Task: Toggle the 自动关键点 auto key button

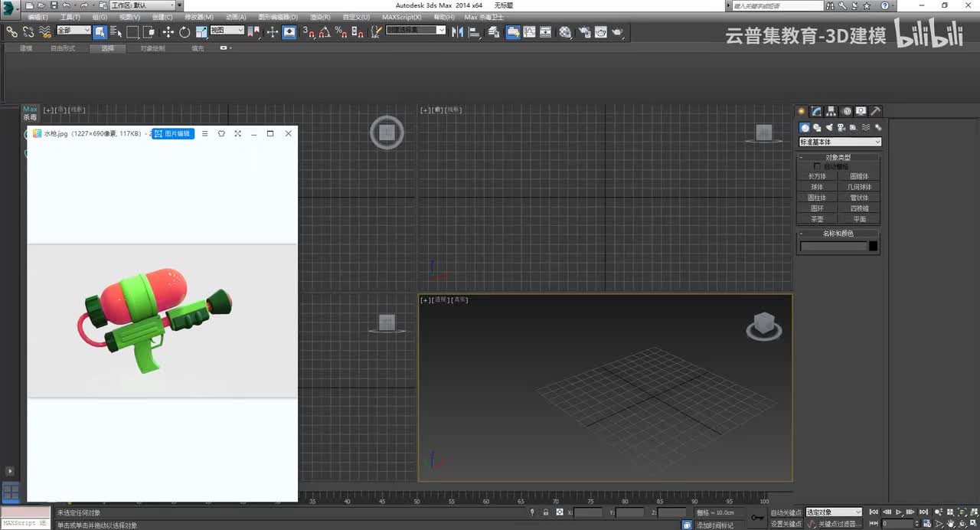Action: click(x=786, y=512)
